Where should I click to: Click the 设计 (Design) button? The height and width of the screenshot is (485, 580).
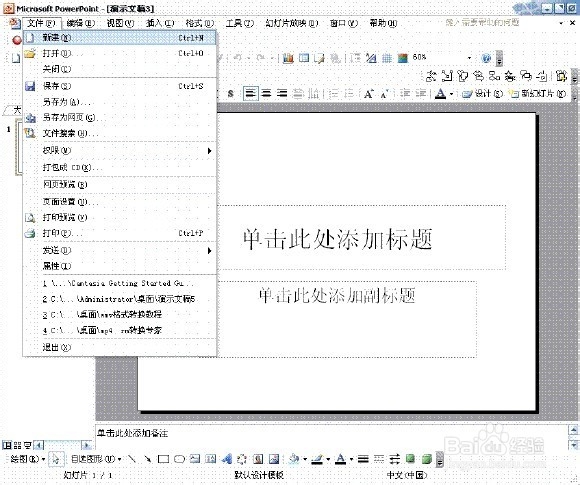pos(482,94)
